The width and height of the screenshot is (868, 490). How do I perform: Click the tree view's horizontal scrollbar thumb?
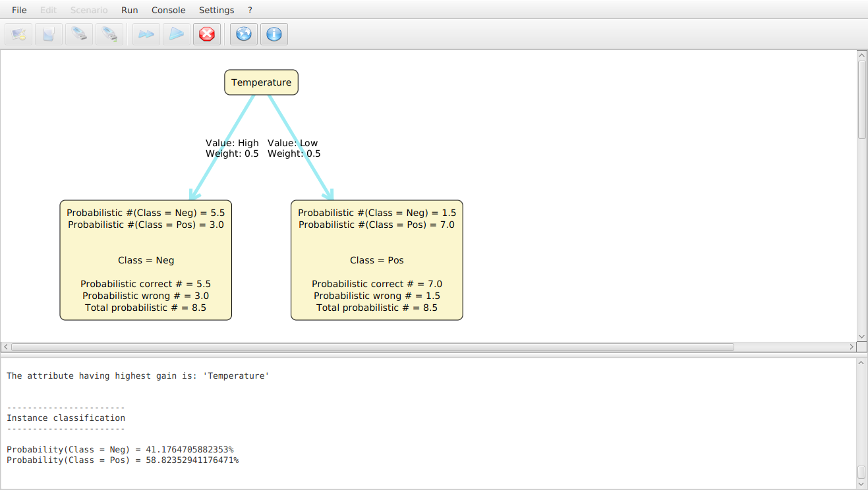point(372,346)
